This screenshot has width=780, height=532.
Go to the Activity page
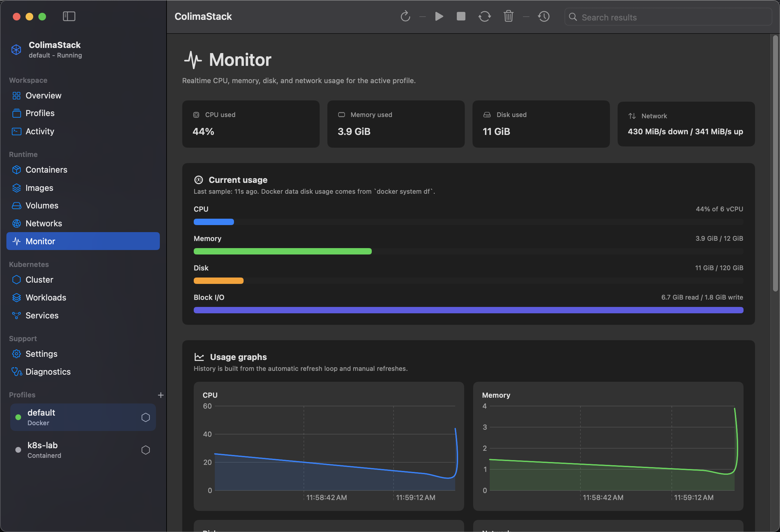tap(83, 131)
